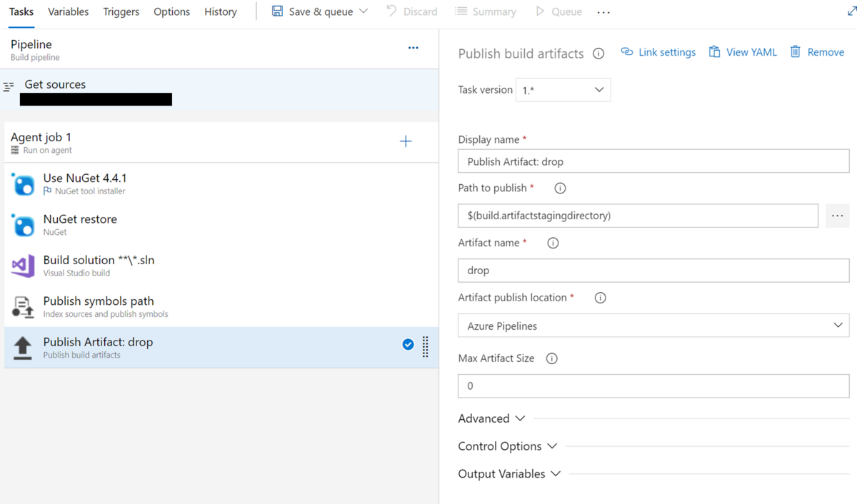
Task: Click the Publish symbols path task icon
Action: tap(23, 307)
